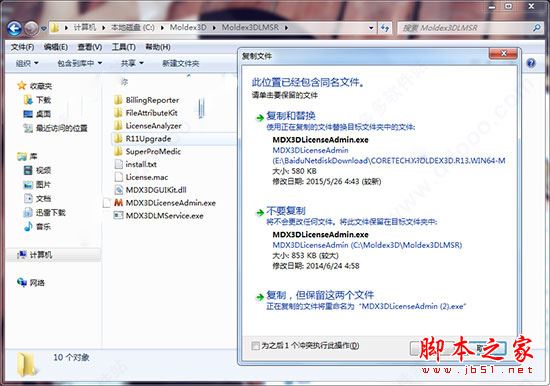
Task: Select the SuperProMedic folder icon
Action: point(118,151)
